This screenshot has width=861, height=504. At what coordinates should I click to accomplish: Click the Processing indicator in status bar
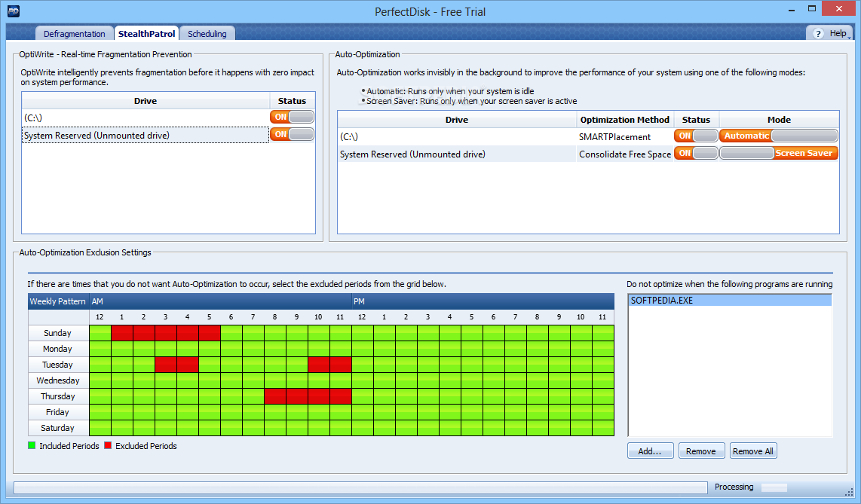click(734, 487)
